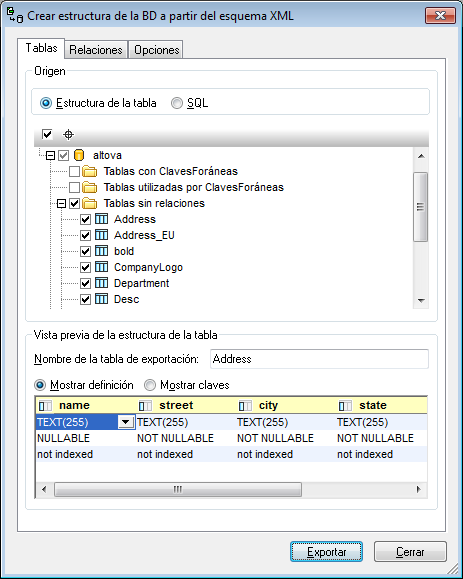The width and height of the screenshot is (463, 579).
Task: Click the target crosshair icon in toolbar
Action: coord(68,134)
